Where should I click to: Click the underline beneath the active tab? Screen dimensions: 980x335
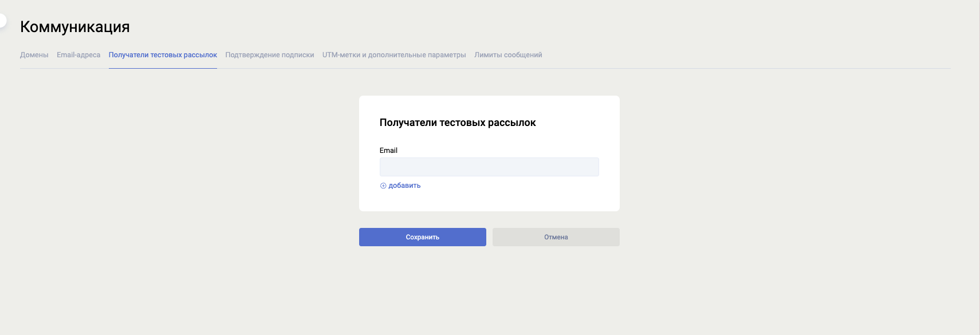tap(163, 68)
